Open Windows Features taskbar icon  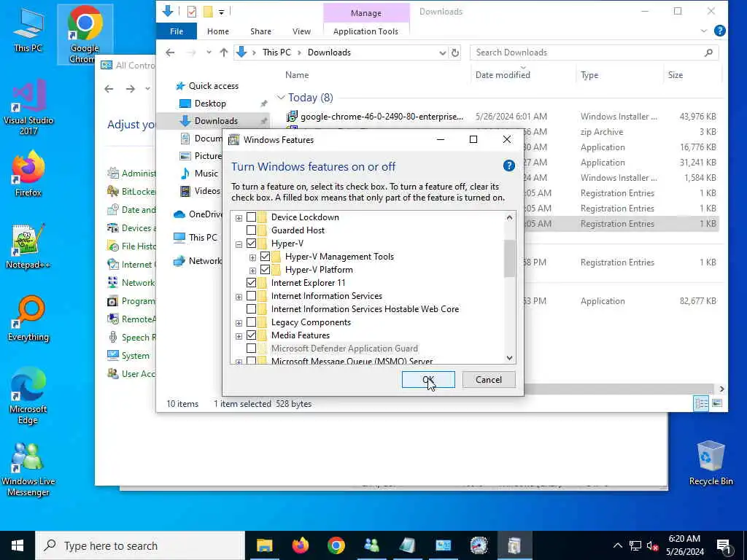coord(514,545)
